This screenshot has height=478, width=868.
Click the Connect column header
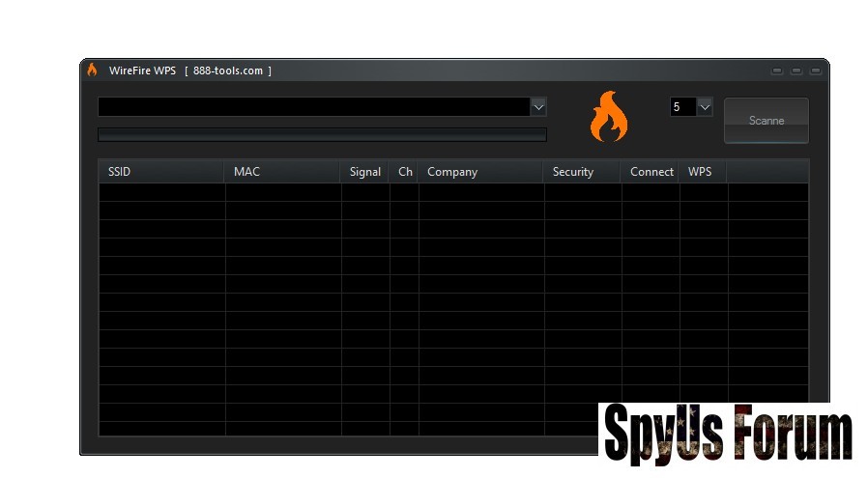click(651, 172)
